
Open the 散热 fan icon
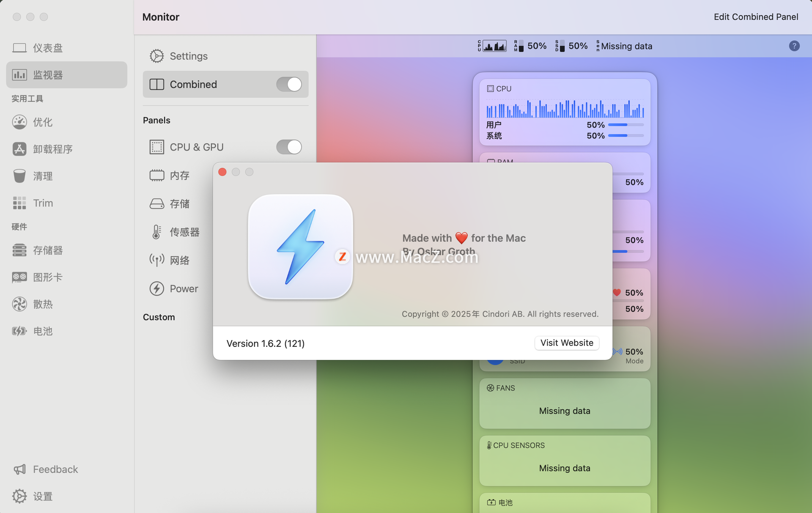(19, 304)
